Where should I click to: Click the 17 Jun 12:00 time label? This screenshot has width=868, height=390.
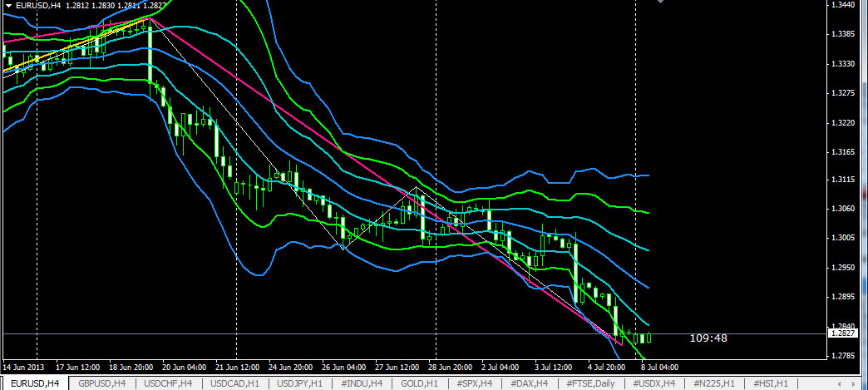tap(78, 368)
